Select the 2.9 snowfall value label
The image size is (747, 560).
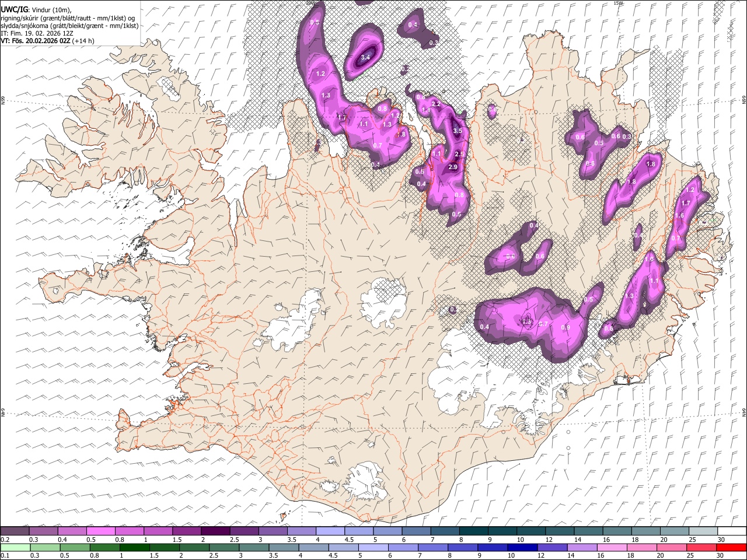coord(453,167)
